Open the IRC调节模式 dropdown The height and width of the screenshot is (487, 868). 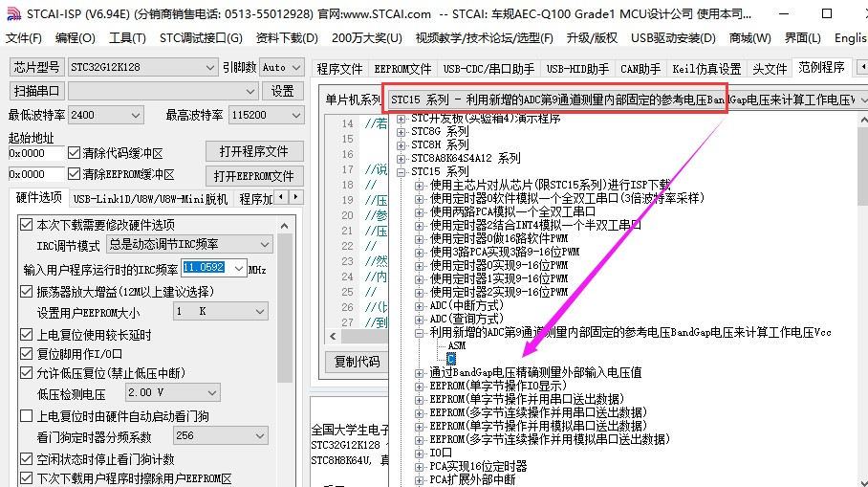pyautogui.click(x=265, y=244)
